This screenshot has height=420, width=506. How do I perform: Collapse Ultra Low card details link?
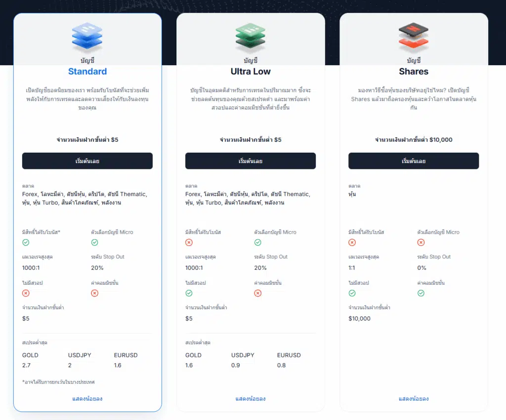coord(251,399)
